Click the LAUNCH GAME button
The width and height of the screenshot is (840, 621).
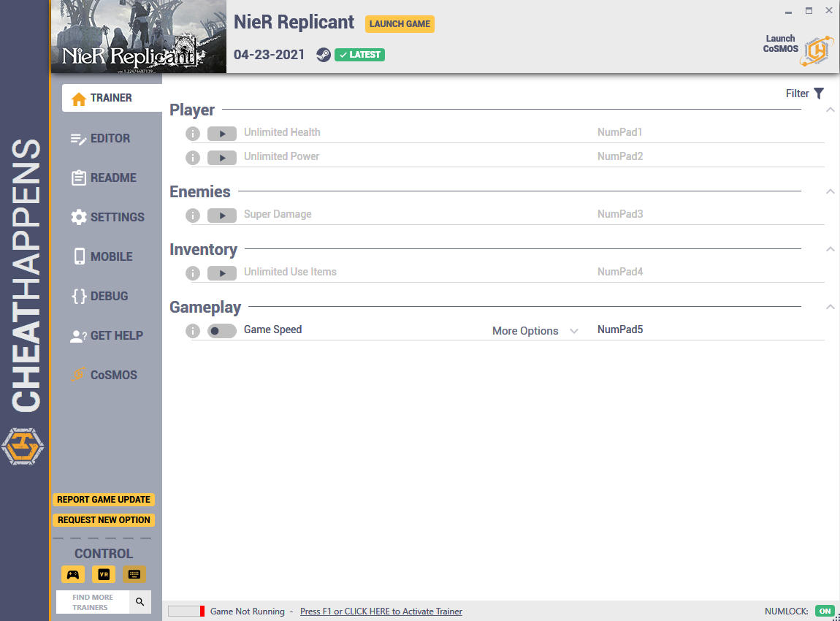point(400,24)
